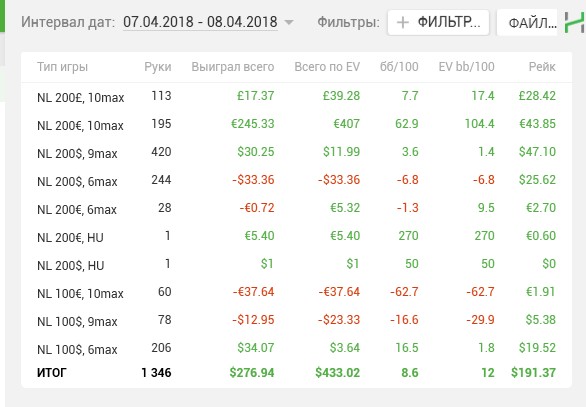Click the ФАЙЛ... button
The image size is (586, 407).
click(x=527, y=23)
